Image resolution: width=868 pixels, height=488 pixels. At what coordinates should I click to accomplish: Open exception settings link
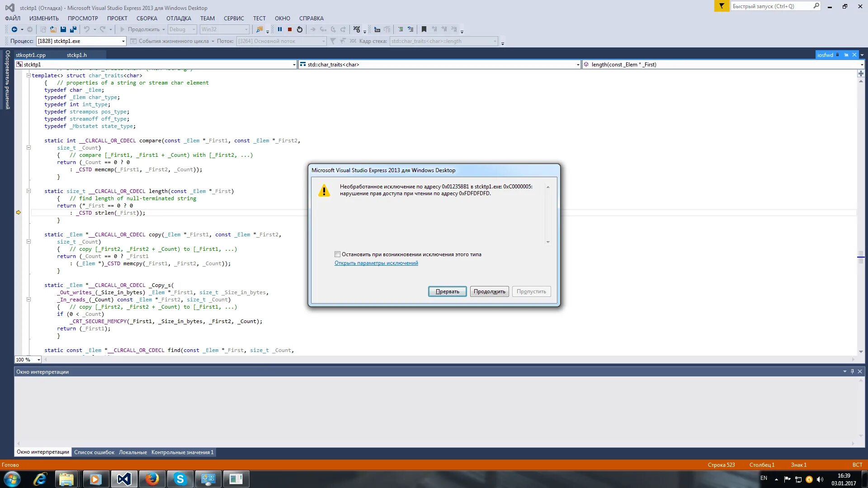376,263
